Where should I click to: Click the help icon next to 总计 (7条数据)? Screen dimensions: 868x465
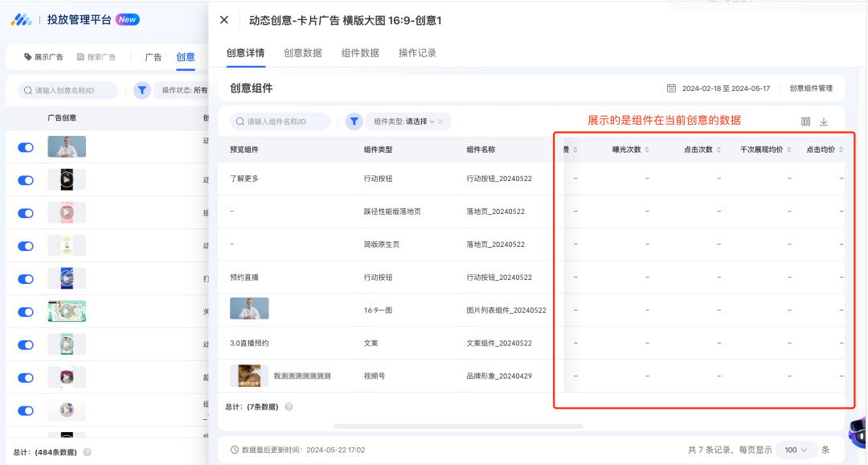(289, 407)
